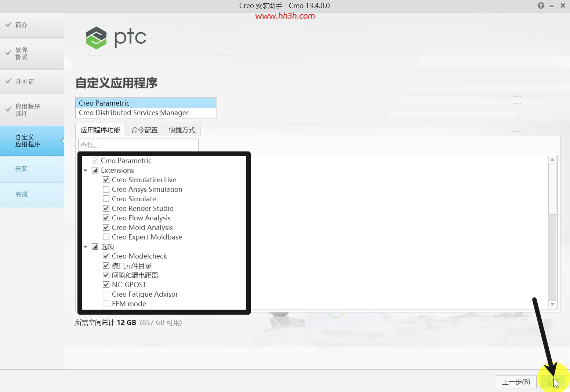This screenshot has width=570, height=392.
Task: Select Creo Distributed Services Manager
Action: (x=146, y=113)
